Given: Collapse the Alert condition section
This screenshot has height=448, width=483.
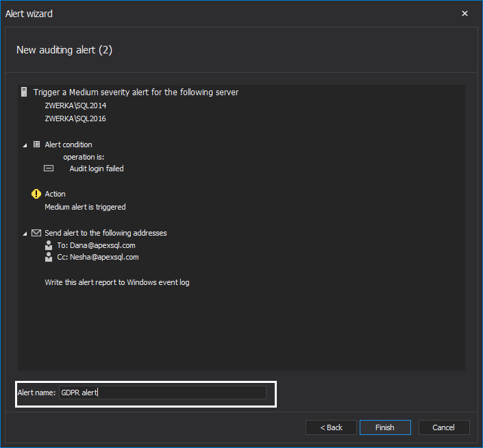Looking at the screenshot, I should pyautogui.click(x=25, y=145).
